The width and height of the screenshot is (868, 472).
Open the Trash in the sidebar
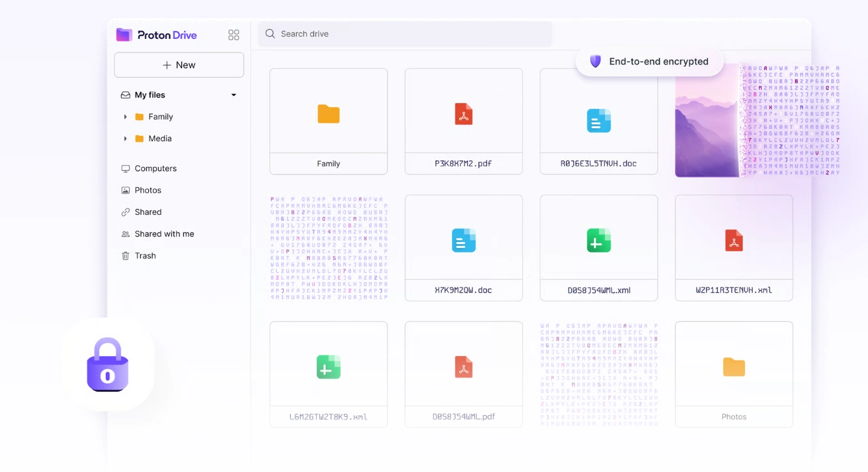145,256
